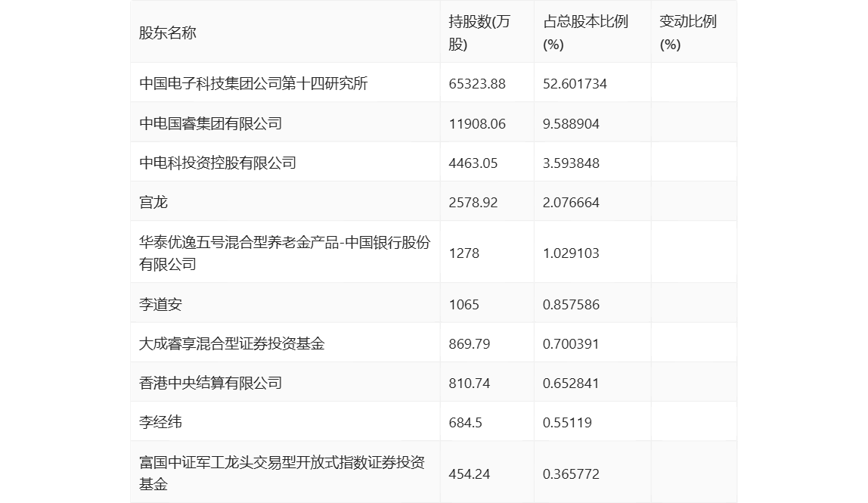Click the percentage 0.700391
Screen dimensions: 868x503
click(x=571, y=343)
